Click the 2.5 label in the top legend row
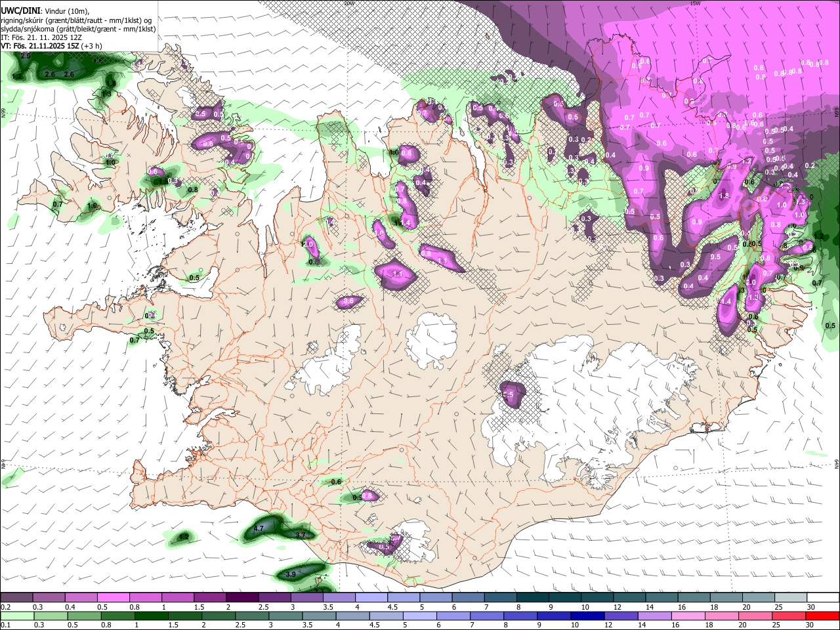Viewport: 840px width, 630px height. click(x=265, y=607)
